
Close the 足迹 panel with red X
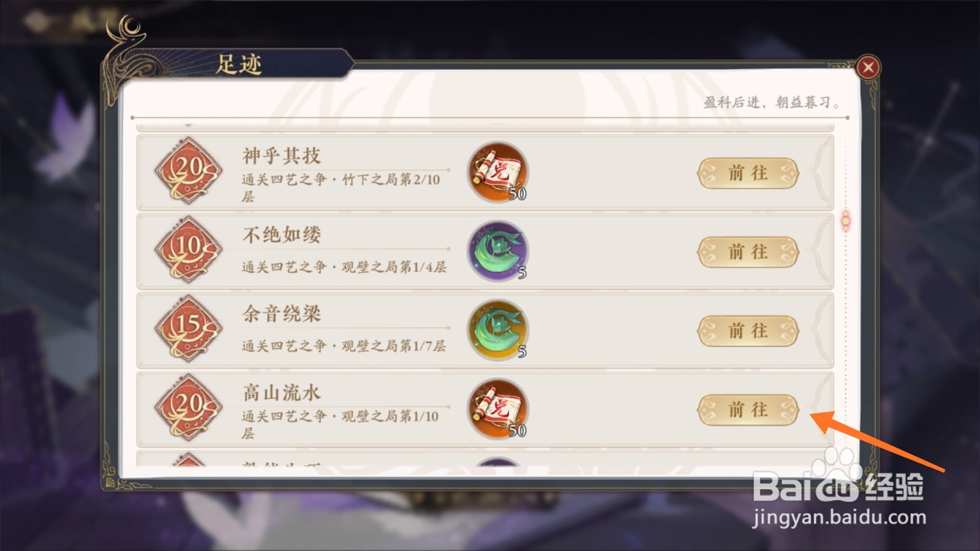(867, 67)
